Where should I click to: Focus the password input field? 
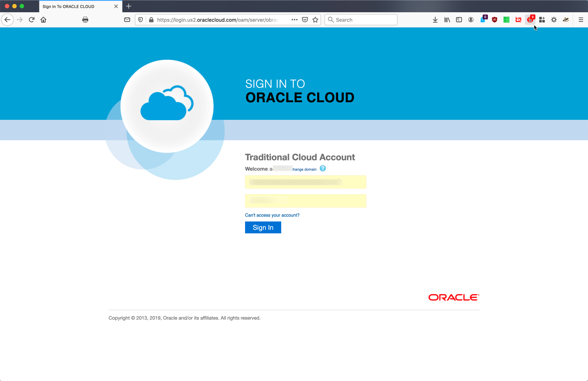pyautogui.click(x=306, y=201)
